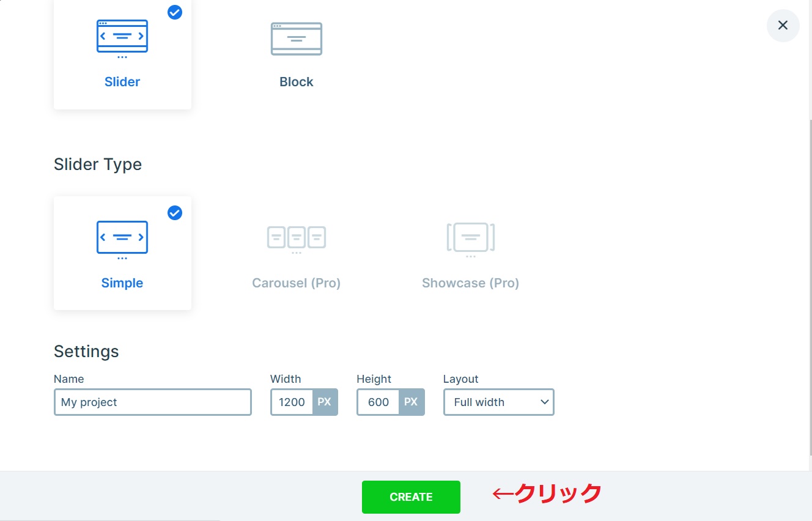
Task: Pick the Simple slider type icon
Action: (122, 240)
